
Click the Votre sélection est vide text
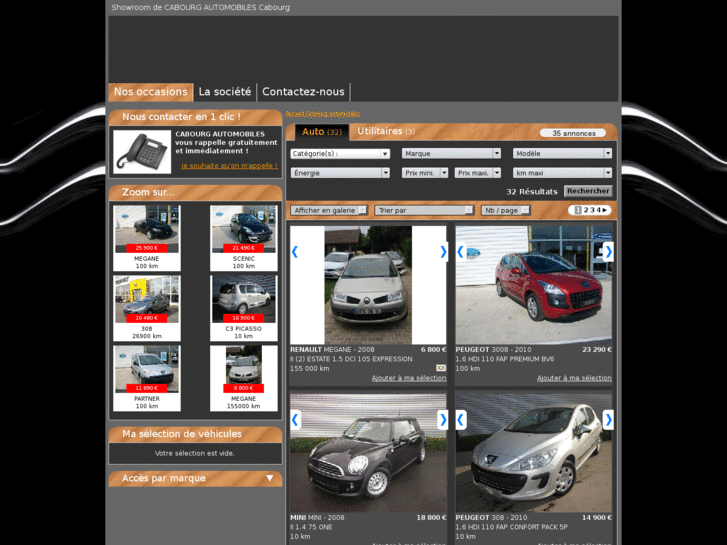tap(195, 454)
